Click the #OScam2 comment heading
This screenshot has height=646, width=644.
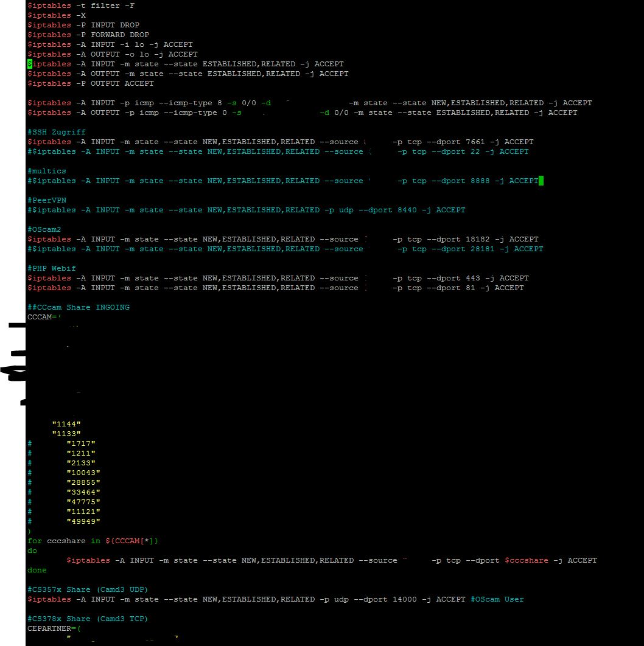[44, 229]
